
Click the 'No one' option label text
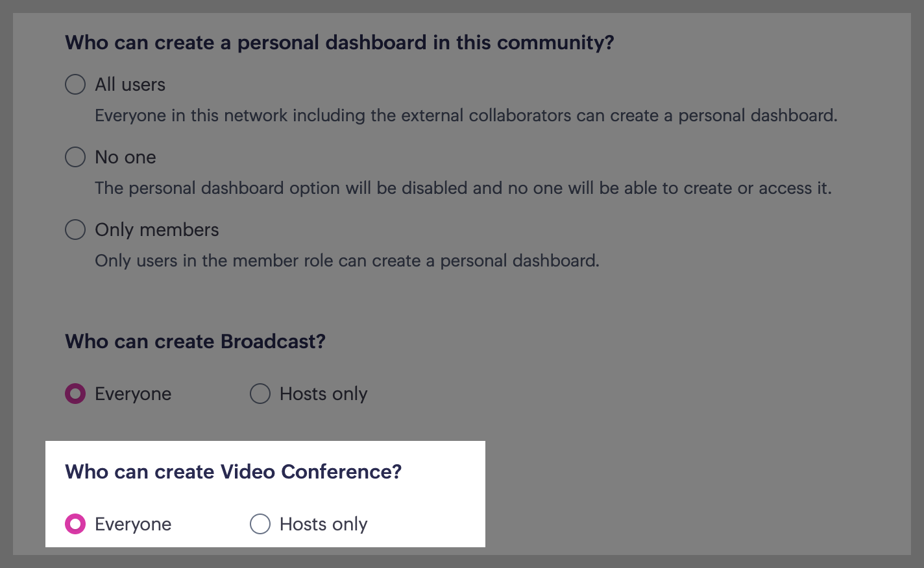tap(125, 157)
